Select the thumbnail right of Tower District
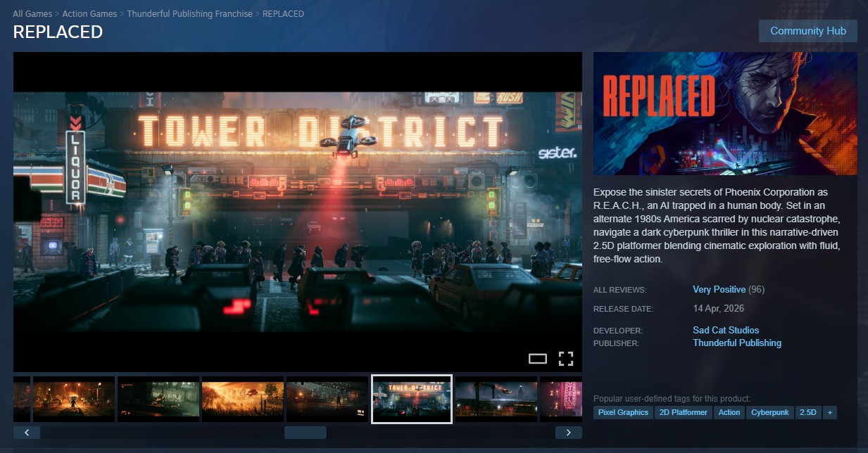 click(x=496, y=400)
